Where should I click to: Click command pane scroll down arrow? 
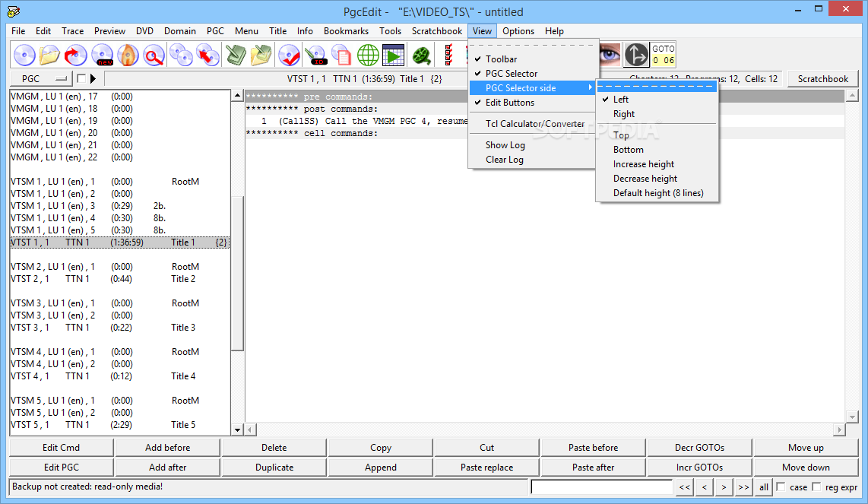tap(852, 417)
